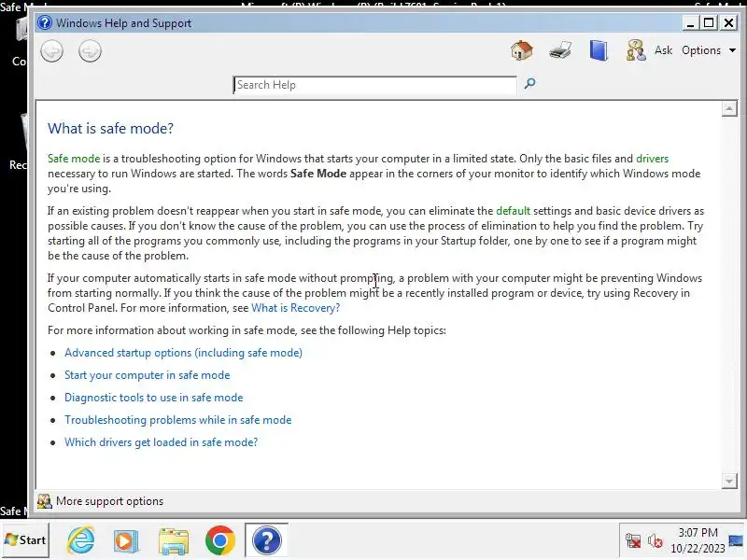Click the scrollbar up arrow
This screenshot has width=747, height=560.
(729, 108)
